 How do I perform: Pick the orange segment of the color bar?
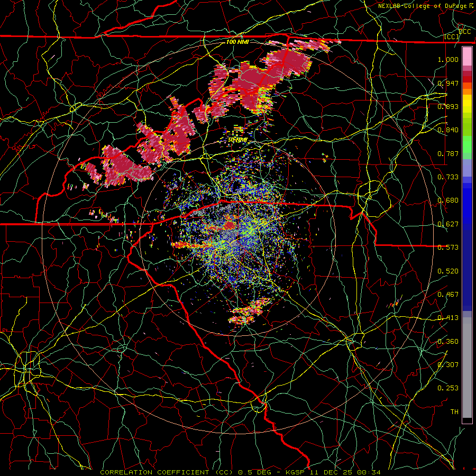(467, 91)
